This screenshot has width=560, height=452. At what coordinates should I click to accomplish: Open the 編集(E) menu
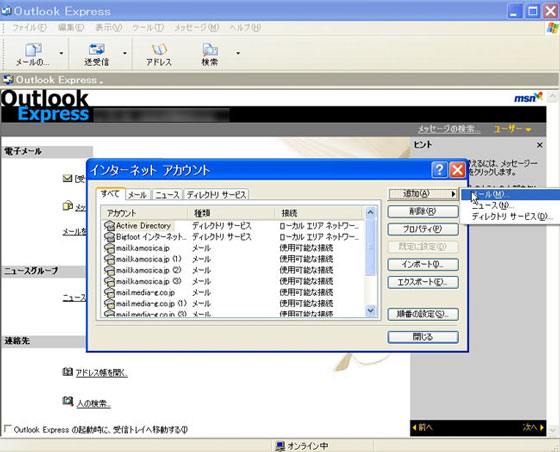[x=71, y=27]
